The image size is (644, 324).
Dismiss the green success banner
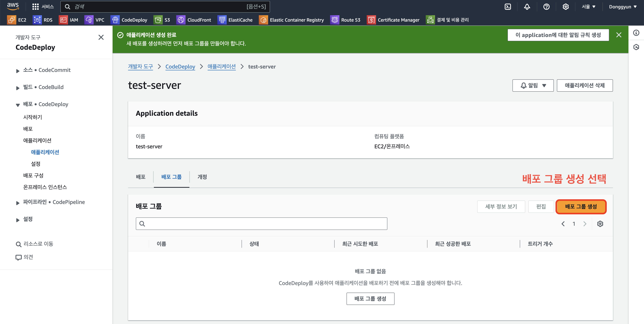(x=619, y=35)
